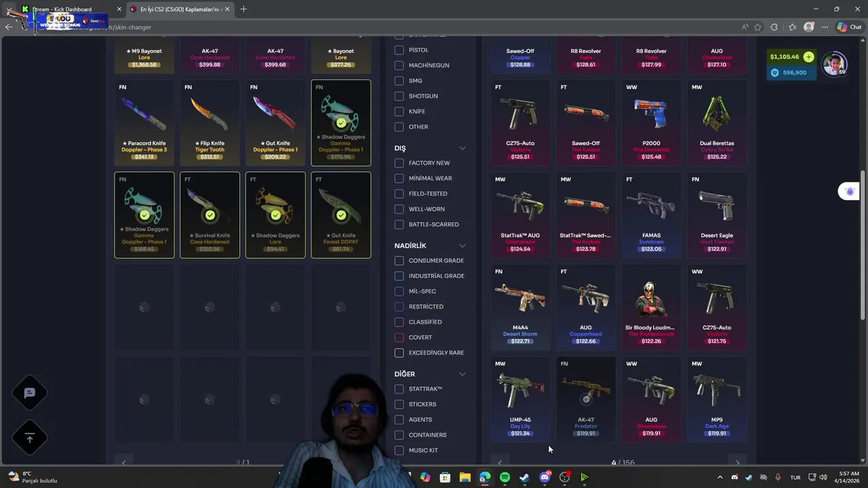The height and width of the screenshot is (488, 868).
Task: Open browser Settings and more menu
Action: pos(825,27)
